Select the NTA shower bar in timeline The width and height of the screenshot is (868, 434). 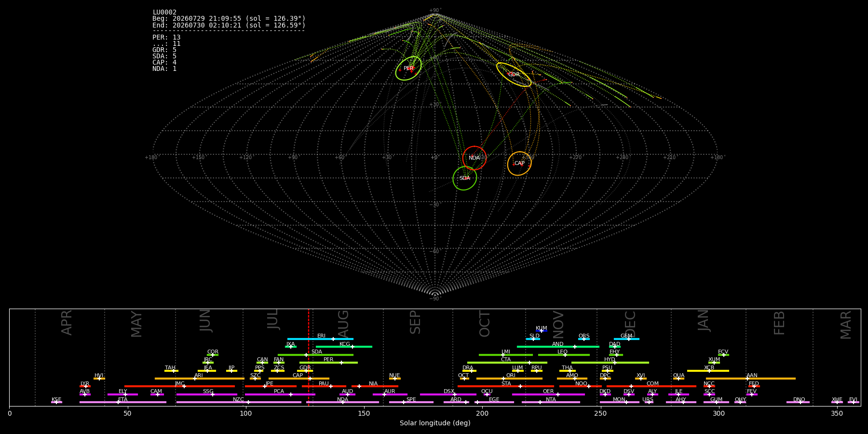point(551,402)
